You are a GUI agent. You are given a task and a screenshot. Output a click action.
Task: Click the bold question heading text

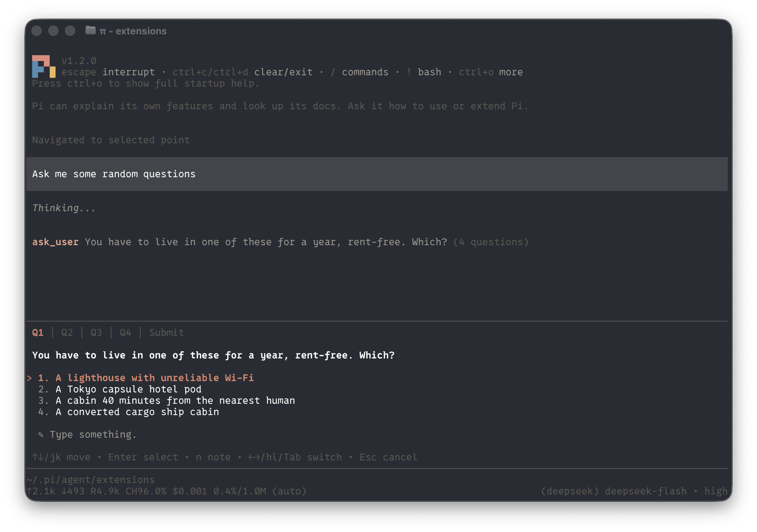click(213, 355)
